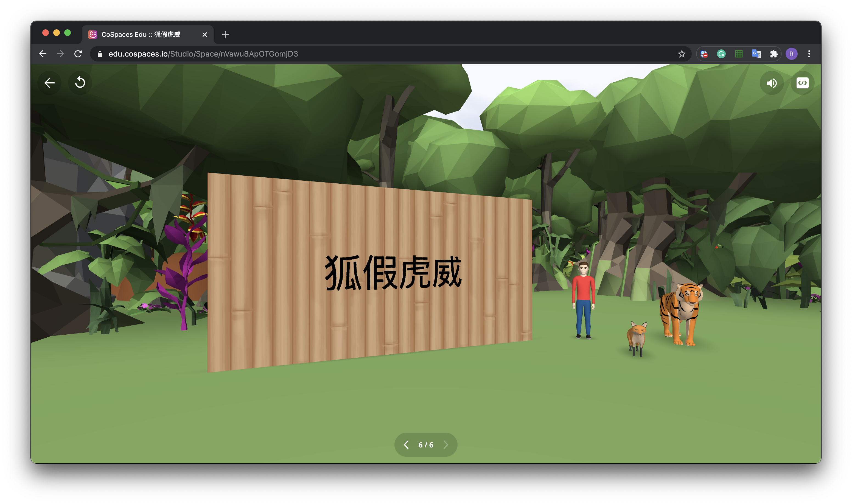Image resolution: width=852 pixels, height=504 pixels.
Task: Click the browser back navigation arrow
Action: (x=43, y=54)
